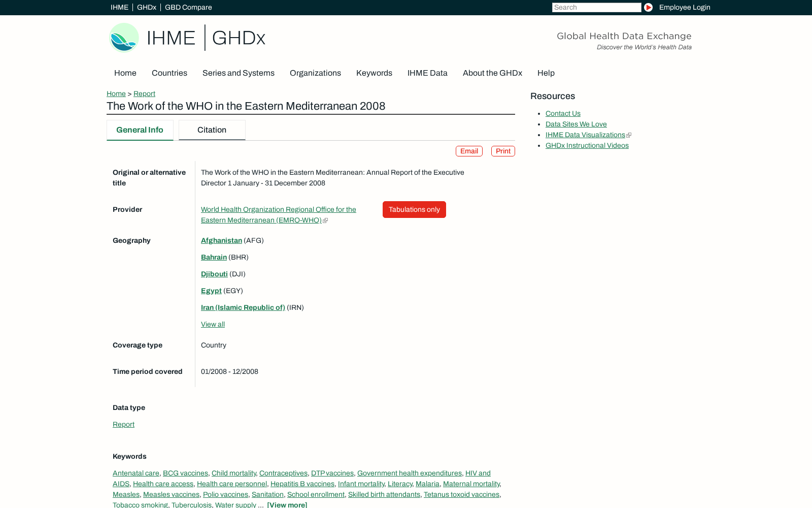Open Maternal mortality keyword

[x=471, y=484]
